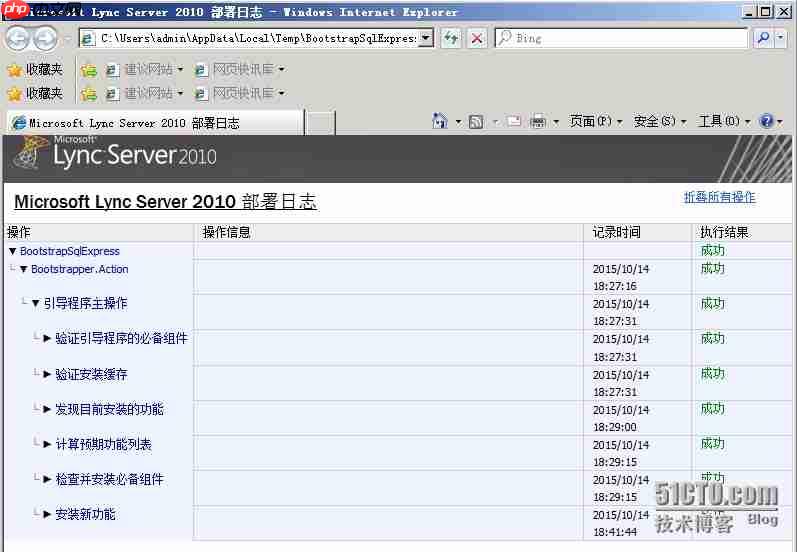Click the 操作信息 column header
Image resolution: width=797 pixels, height=552 pixels.
[x=227, y=232]
